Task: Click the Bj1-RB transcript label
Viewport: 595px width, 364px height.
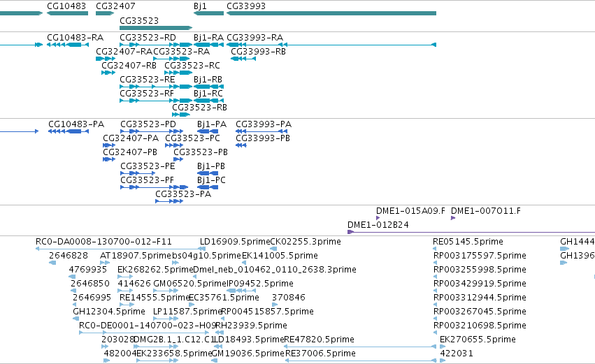Action: (208, 80)
